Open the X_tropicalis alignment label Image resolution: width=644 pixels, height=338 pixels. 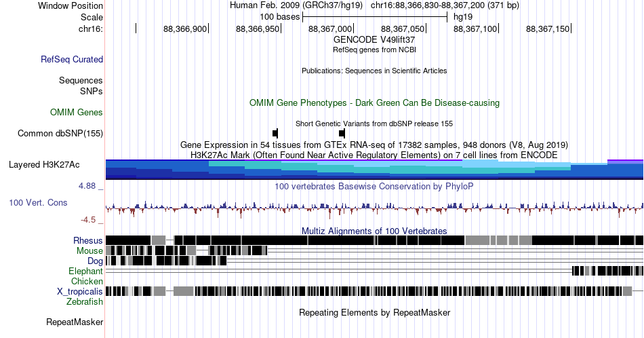(80, 292)
